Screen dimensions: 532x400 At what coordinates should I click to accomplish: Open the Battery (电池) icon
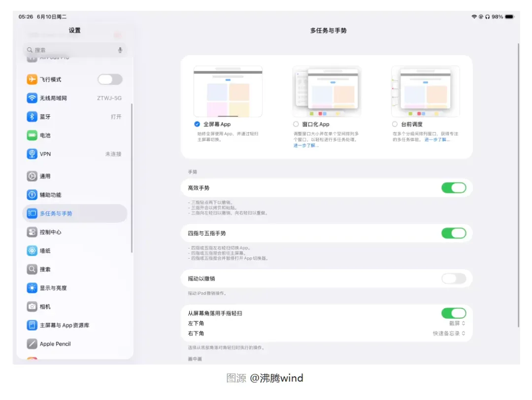[x=32, y=135]
